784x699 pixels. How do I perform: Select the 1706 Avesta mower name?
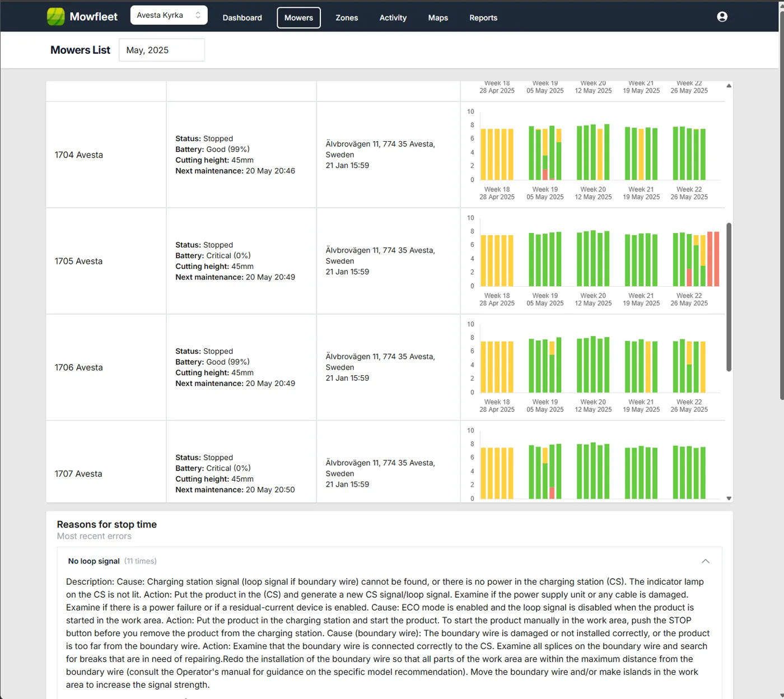pyautogui.click(x=79, y=367)
